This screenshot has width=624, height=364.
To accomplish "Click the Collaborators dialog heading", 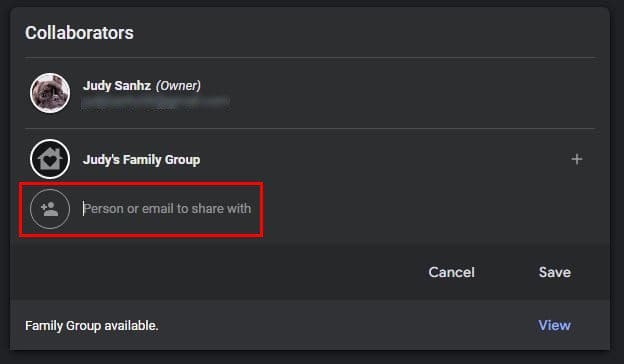I will 79,33.
